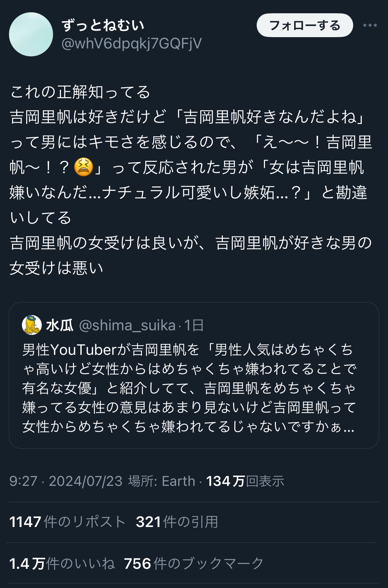Open the @whV6dpqkj7GQFjV handle
Screen dimensions: 388x588
tap(131, 43)
